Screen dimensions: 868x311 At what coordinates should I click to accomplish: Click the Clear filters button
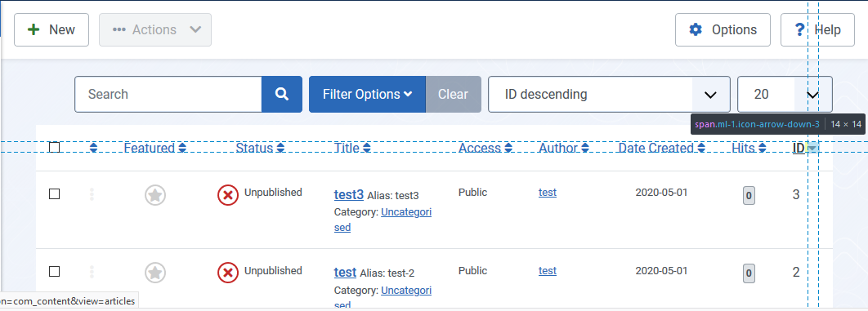click(454, 95)
